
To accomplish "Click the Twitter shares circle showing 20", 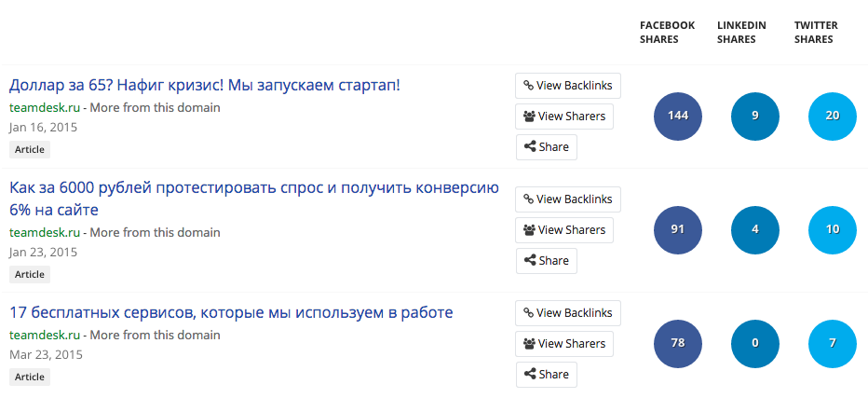I will 833,116.
